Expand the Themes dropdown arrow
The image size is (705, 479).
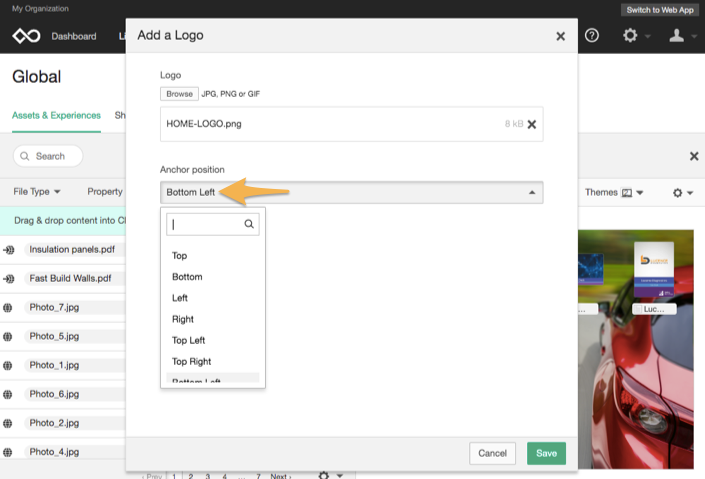(x=640, y=192)
